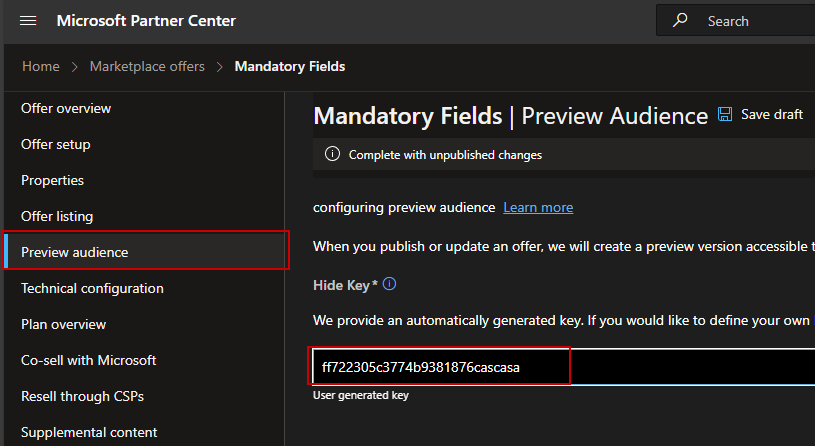Click 'User generated key' caption

pos(361,395)
